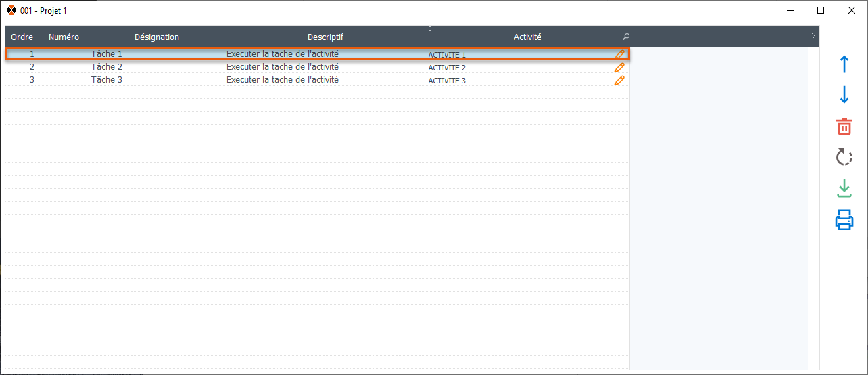Viewport: 868px width, 375px height.
Task: Edit ACTIVITE 2 with pencil icon
Action: coord(619,67)
